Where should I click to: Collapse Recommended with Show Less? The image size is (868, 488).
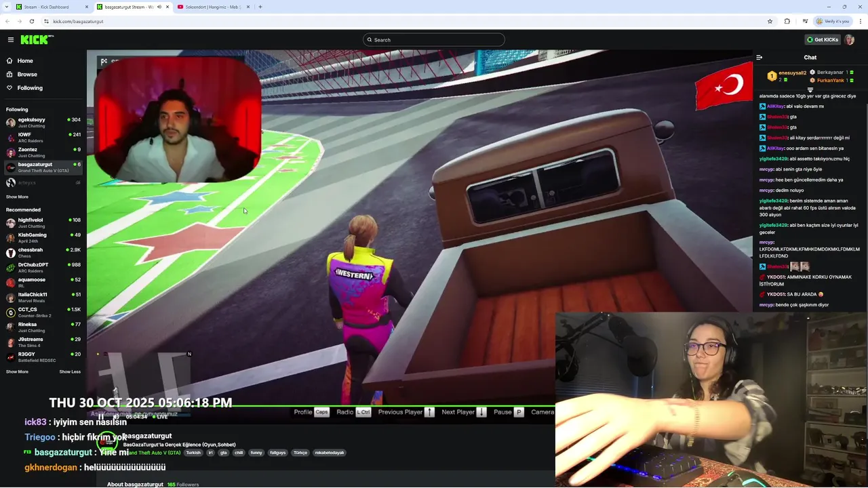click(70, 371)
